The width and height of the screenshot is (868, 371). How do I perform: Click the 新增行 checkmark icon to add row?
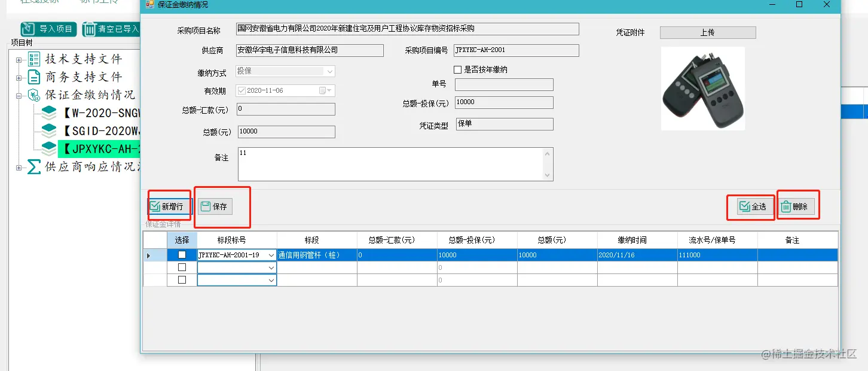point(154,206)
